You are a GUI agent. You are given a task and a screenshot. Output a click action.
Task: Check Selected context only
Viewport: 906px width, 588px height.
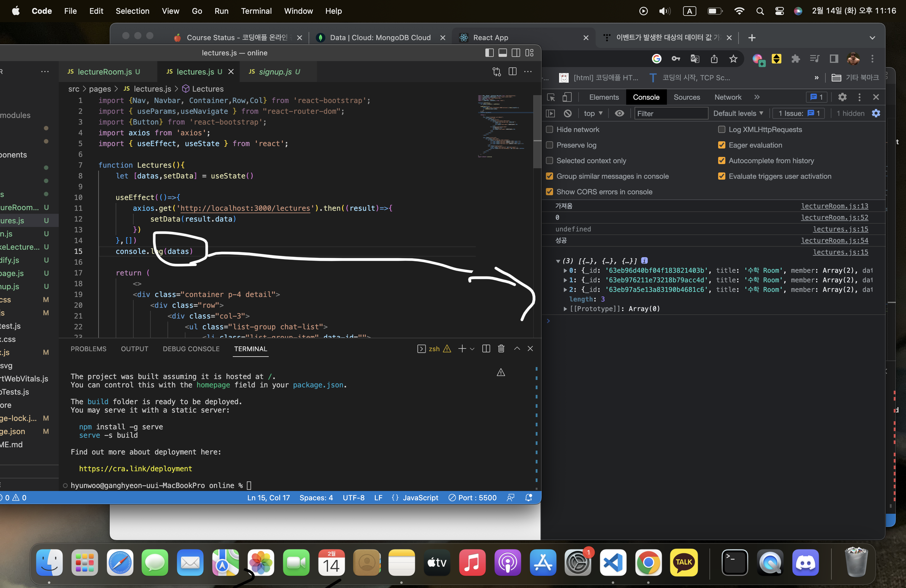tap(549, 160)
